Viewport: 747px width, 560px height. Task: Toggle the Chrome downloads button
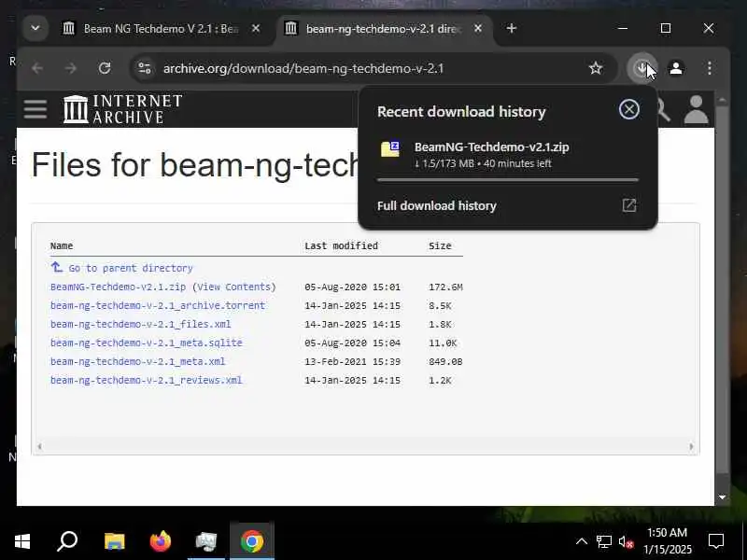[x=642, y=68]
